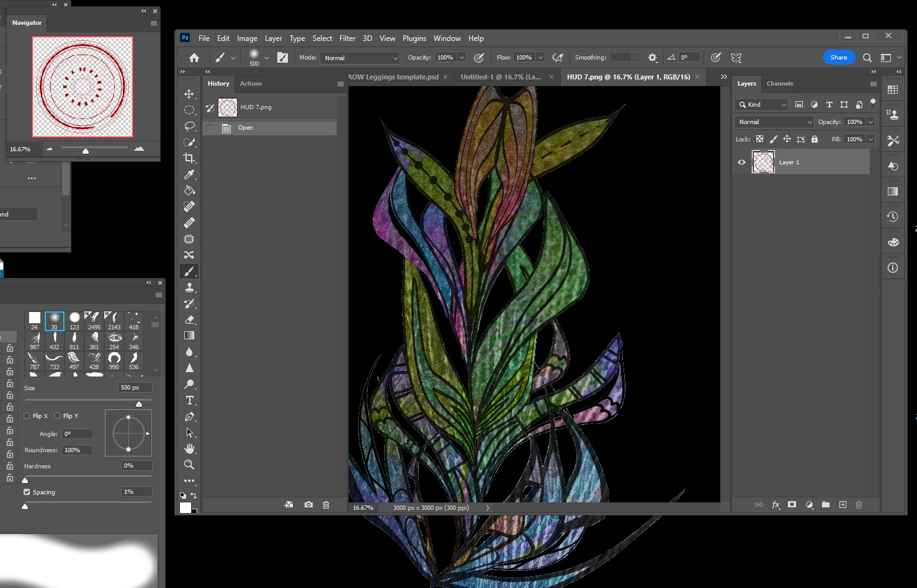Open the layer blend mode dropdown
The width and height of the screenshot is (917, 588).
click(x=774, y=122)
